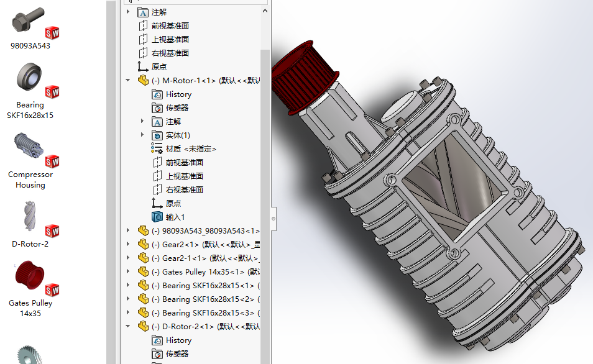Image resolution: width=593 pixels, height=364 pixels.
Task: Expand the top-level 注解 folder
Action: (x=128, y=12)
